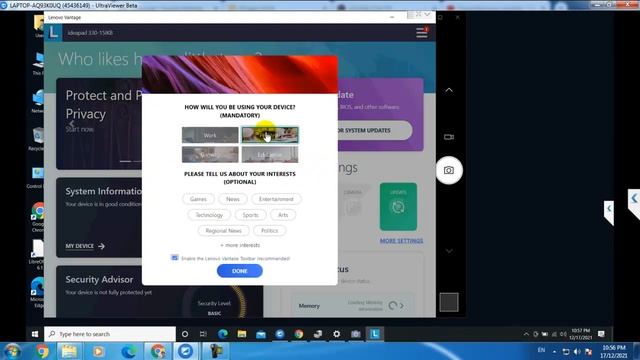Click the video record icon
The width and height of the screenshot is (640, 360).
point(449,137)
